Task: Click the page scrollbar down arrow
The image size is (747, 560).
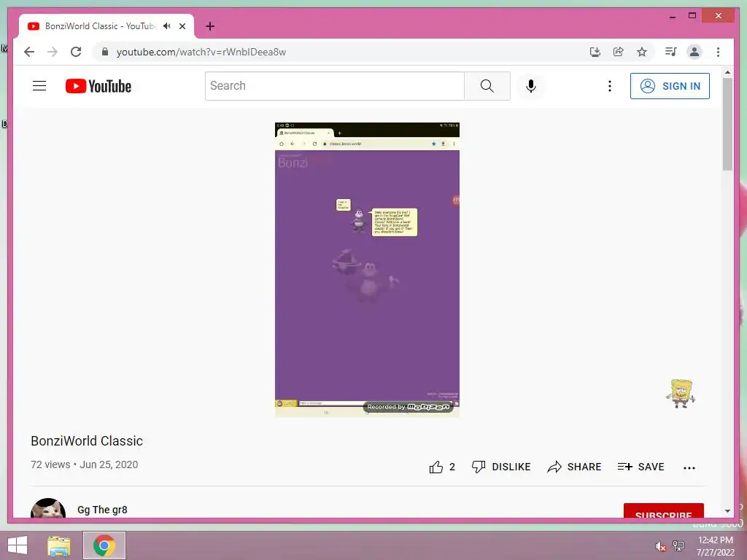Action: (727, 511)
